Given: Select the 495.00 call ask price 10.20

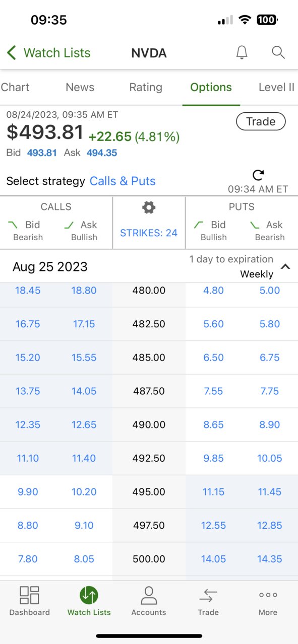Looking at the screenshot, I should 84,491.
